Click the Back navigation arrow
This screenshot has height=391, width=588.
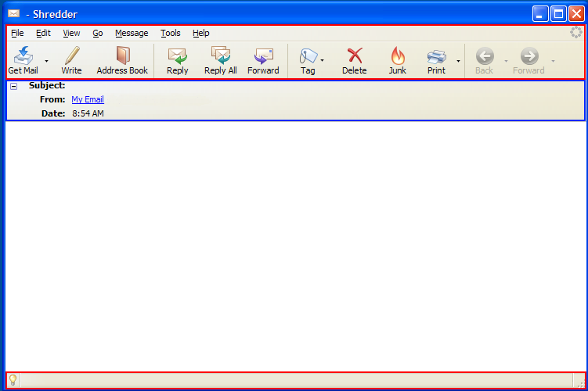pyautogui.click(x=485, y=56)
